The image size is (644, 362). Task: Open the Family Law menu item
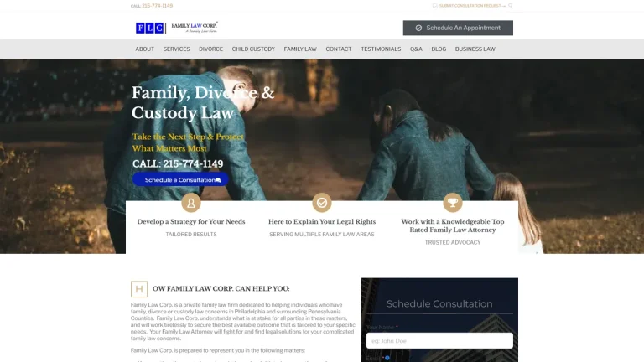pyautogui.click(x=300, y=49)
